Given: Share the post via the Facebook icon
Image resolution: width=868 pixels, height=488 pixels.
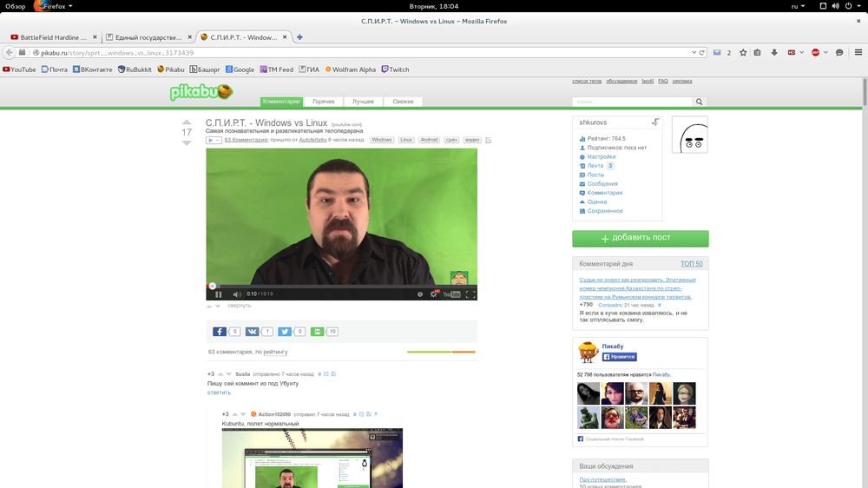Looking at the screenshot, I should point(220,332).
